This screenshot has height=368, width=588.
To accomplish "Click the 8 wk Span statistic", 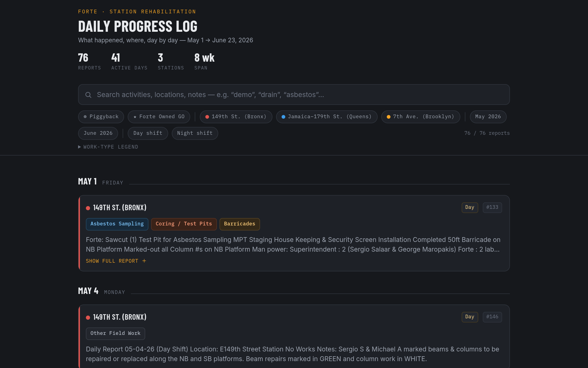I will click(204, 62).
